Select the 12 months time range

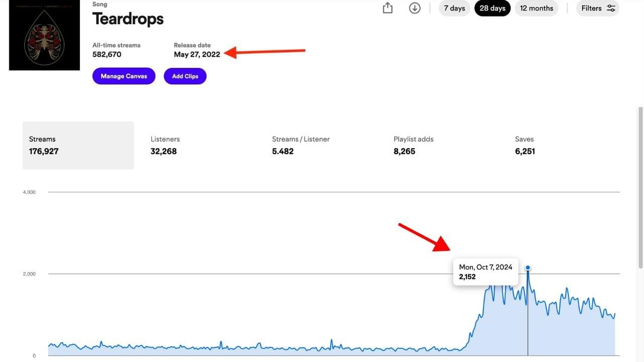click(536, 8)
